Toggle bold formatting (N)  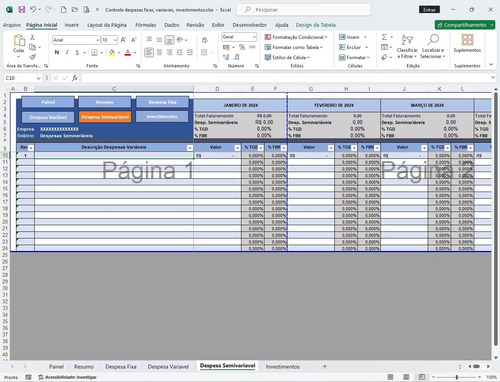(x=57, y=52)
